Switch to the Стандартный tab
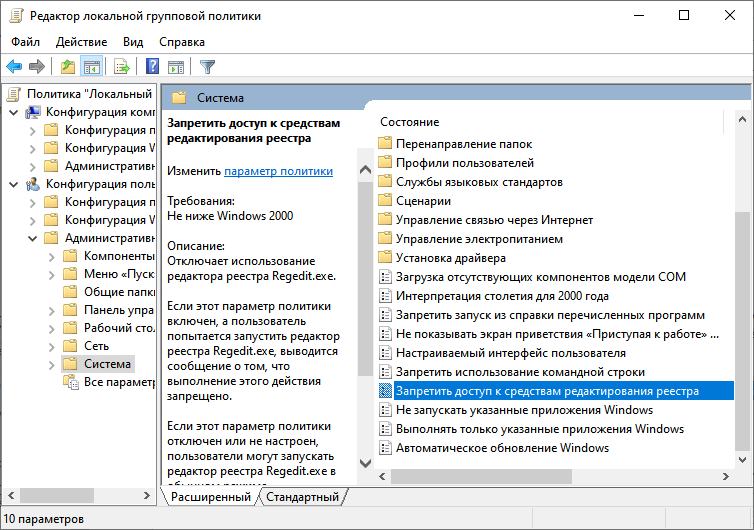 pos(302,497)
